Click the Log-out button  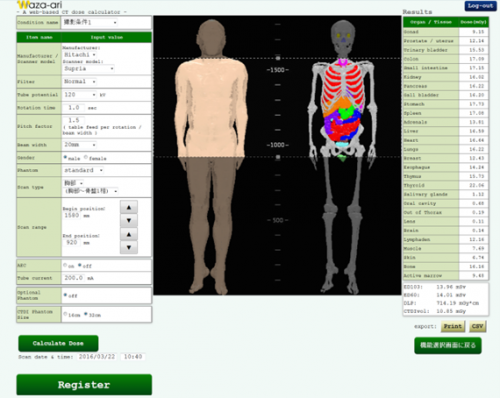tap(480, 6)
